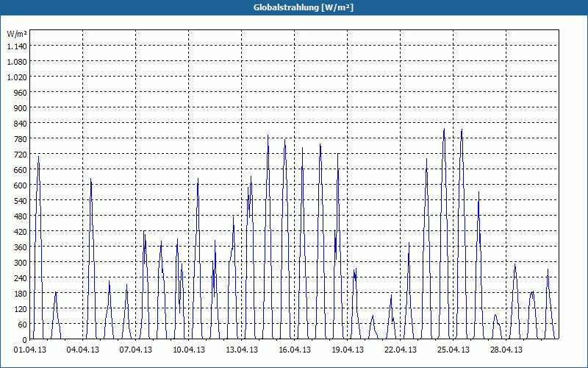Select the 07.04.13 date label

point(136,350)
